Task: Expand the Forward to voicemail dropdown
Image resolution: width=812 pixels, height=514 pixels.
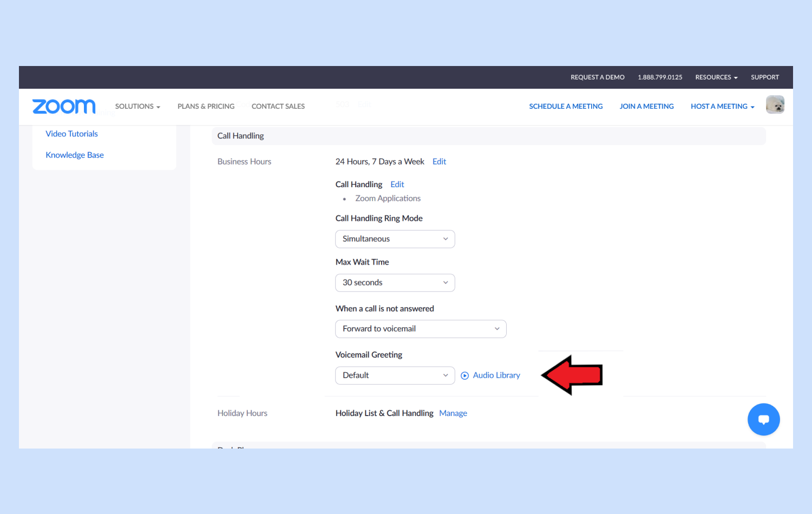Action: [x=421, y=329]
